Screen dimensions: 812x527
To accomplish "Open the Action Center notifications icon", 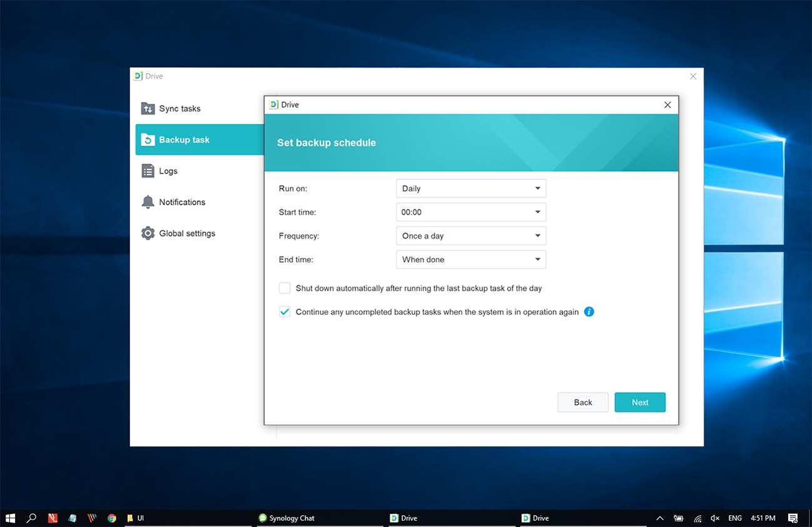I will 793,518.
